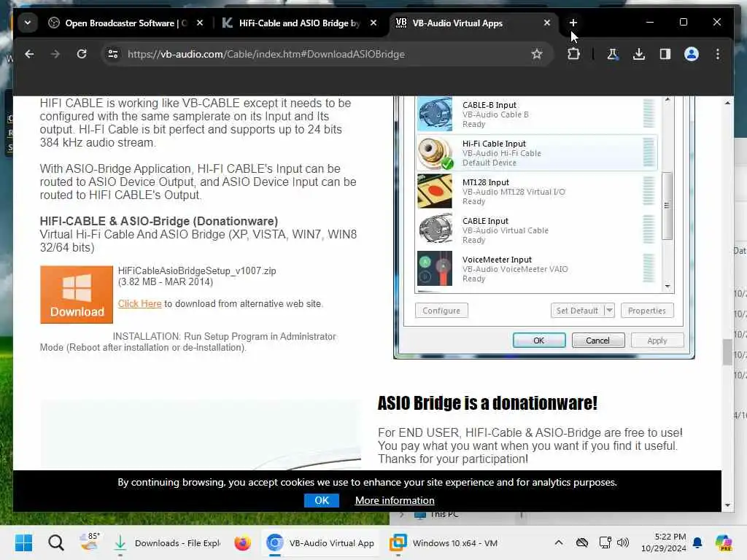Select the CABLE Input device row
The width and height of the screenshot is (747, 560).
coord(537,230)
